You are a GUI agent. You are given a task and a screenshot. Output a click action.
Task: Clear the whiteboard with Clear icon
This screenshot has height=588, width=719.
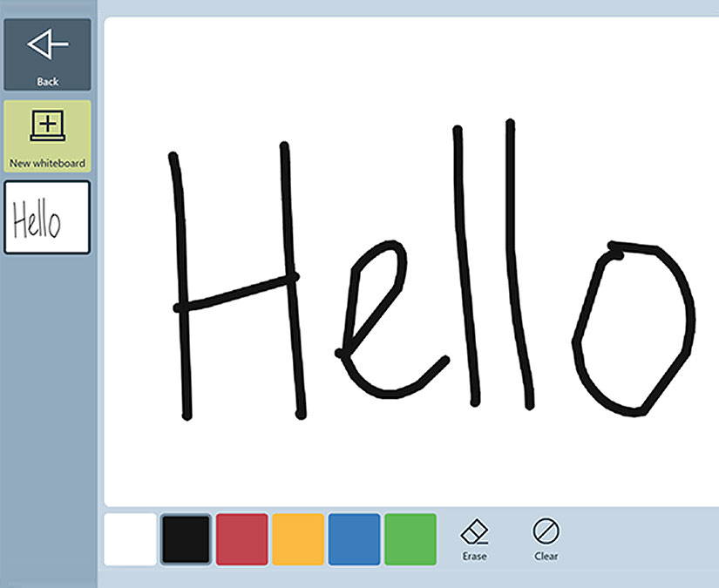tap(546, 539)
